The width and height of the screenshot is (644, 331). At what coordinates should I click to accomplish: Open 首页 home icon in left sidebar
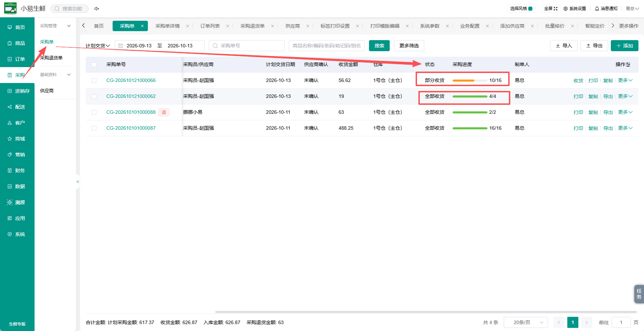pos(10,27)
